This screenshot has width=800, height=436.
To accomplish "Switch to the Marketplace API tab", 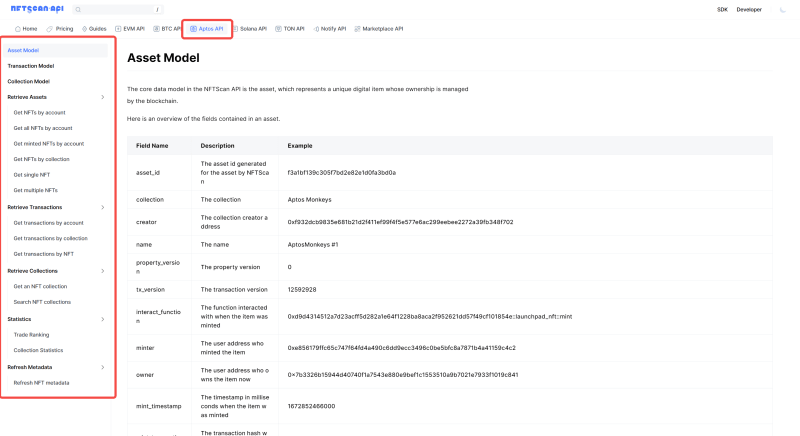I will click(379, 29).
